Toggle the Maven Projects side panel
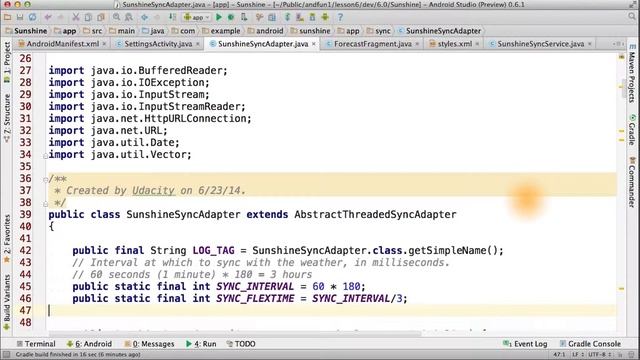Viewport: 640px width, 360px height. (x=632, y=73)
